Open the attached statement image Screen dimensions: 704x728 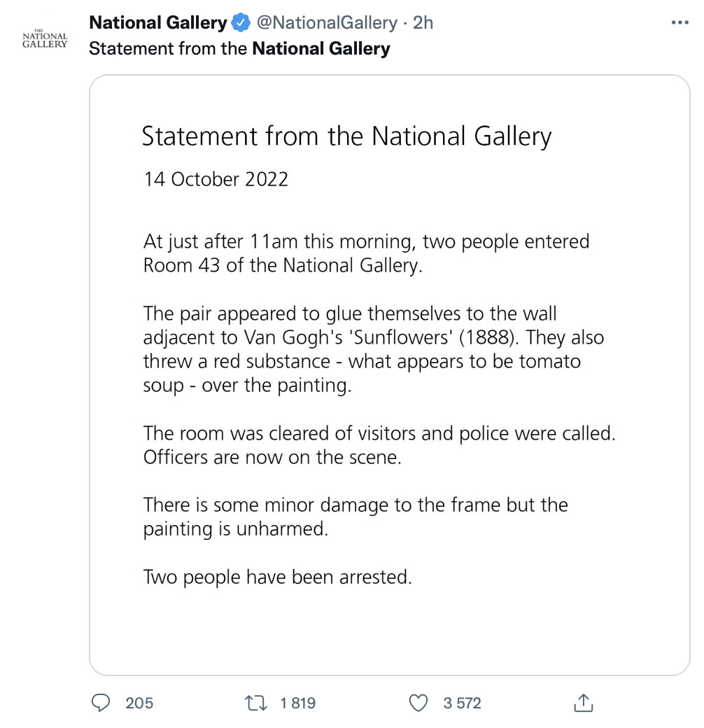tap(390, 375)
